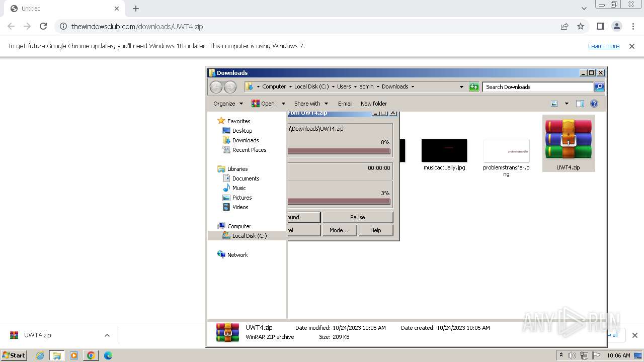644x362 pixels.
Task: Open the Documents library
Action: click(x=246, y=178)
